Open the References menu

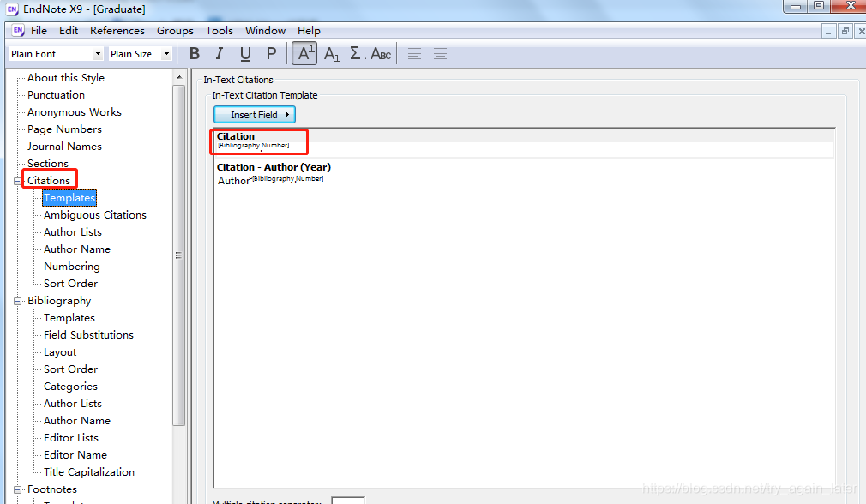click(x=117, y=30)
